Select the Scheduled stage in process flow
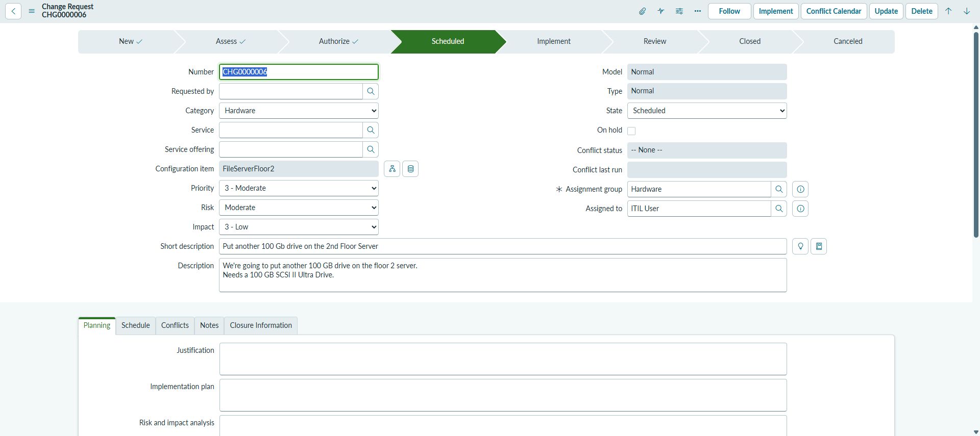The width and height of the screenshot is (980, 436). pyautogui.click(x=448, y=41)
